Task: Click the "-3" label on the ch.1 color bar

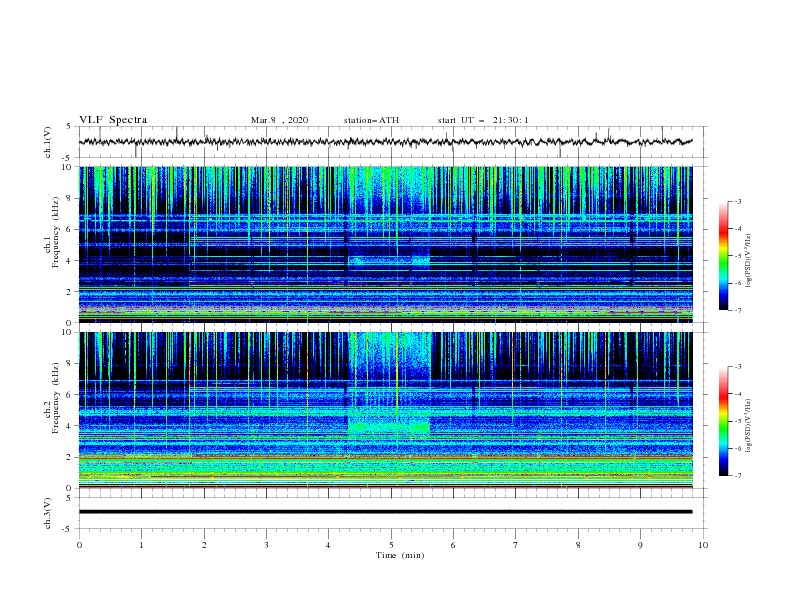Action: point(737,201)
